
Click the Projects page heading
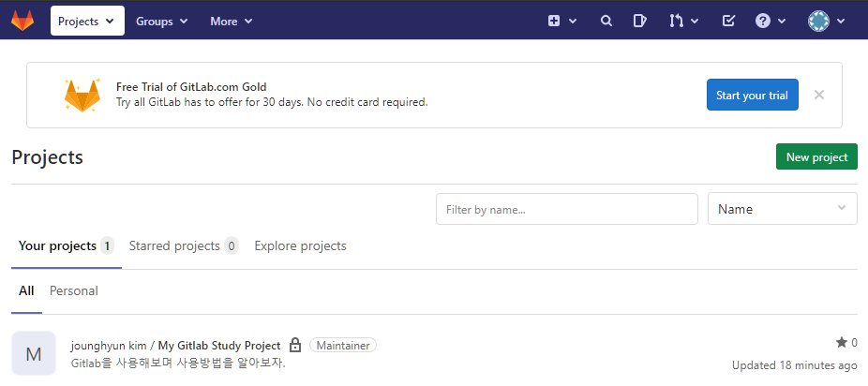point(47,157)
